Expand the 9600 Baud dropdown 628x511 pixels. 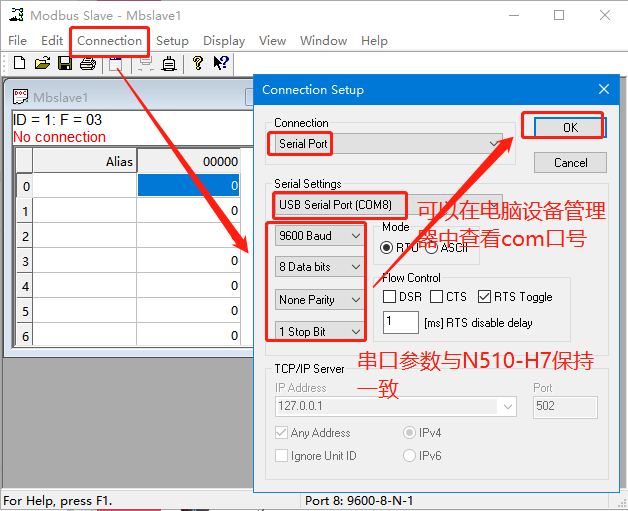click(x=320, y=236)
